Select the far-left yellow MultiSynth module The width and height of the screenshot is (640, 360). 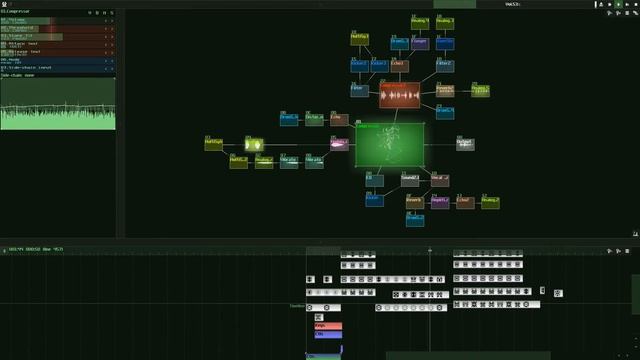click(x=213, y=144)
